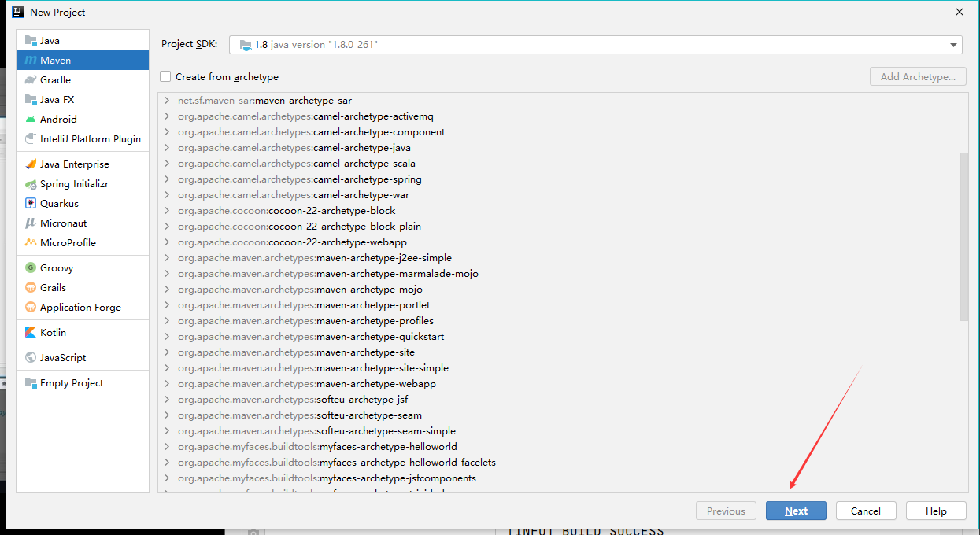Select Kotlin project type label
Screen dimensions: 980x535
[x=53, y=332]
